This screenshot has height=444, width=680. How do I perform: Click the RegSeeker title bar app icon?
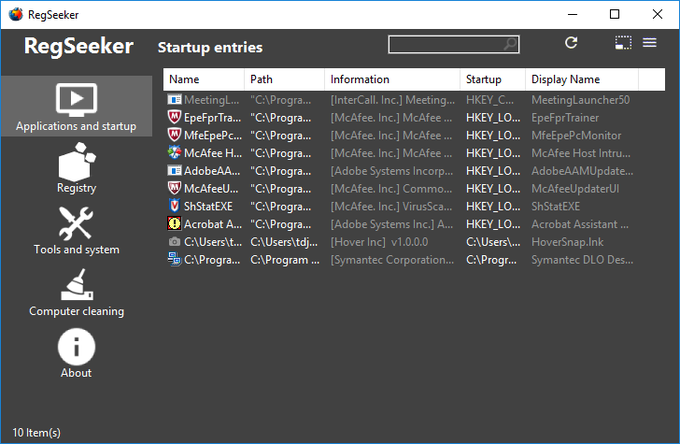click(x=16, y=14)
